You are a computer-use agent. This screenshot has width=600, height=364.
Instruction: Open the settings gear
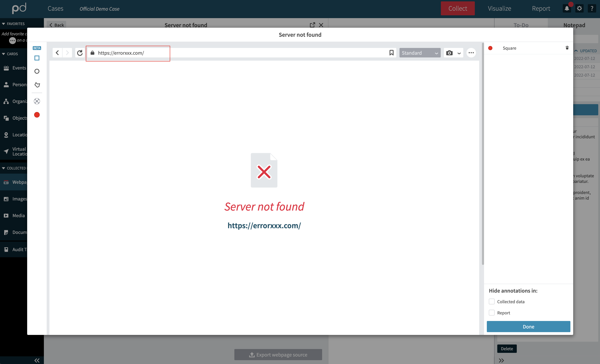pyautogui.click(x=579, y=9)
